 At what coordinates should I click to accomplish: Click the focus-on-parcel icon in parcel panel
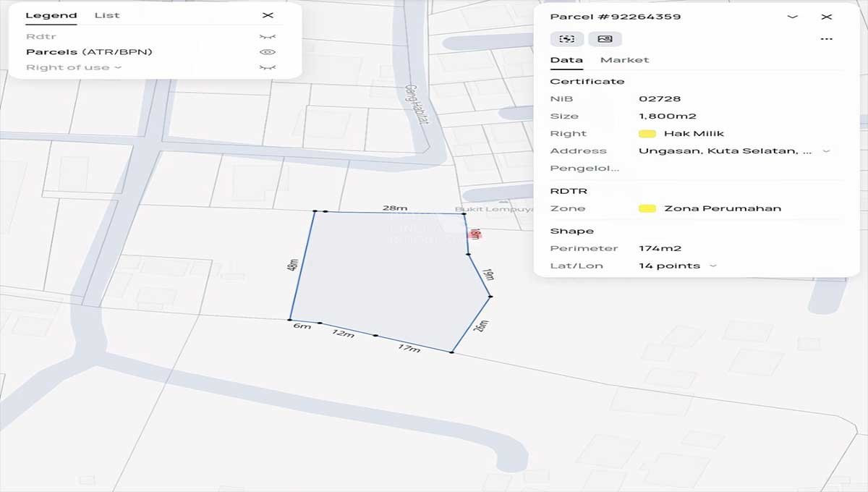point(567,39)
